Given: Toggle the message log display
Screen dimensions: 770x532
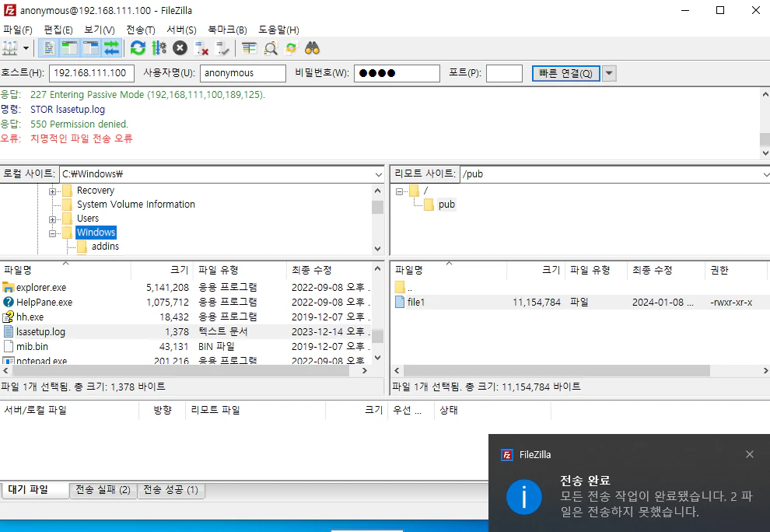Looking at the screenshot, I should click(x=48, y=48).
